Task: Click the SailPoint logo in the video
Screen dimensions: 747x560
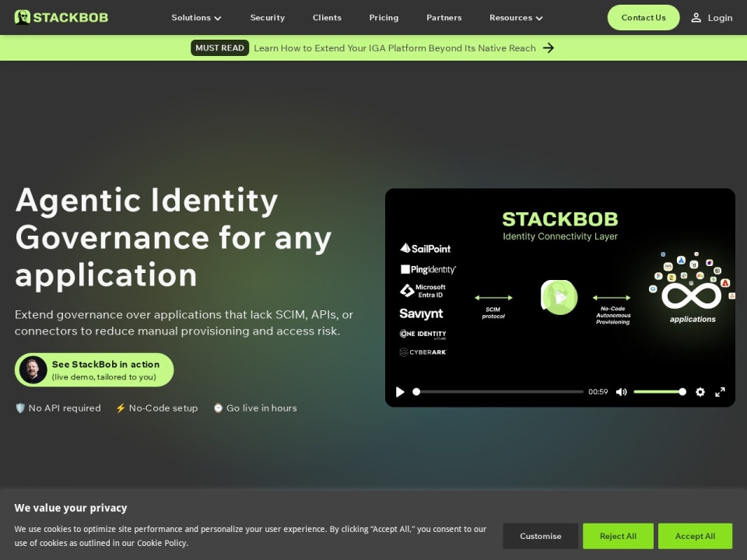Action: coord(425,248)
